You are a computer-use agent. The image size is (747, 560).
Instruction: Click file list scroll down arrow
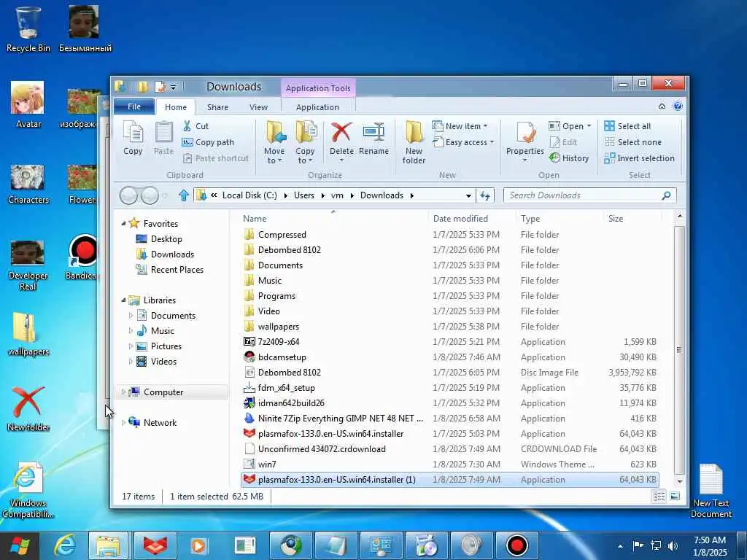click(679, 481)
